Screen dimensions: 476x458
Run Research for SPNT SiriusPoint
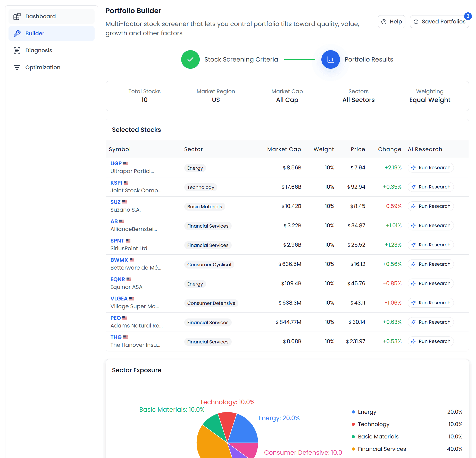pos(431,245)
